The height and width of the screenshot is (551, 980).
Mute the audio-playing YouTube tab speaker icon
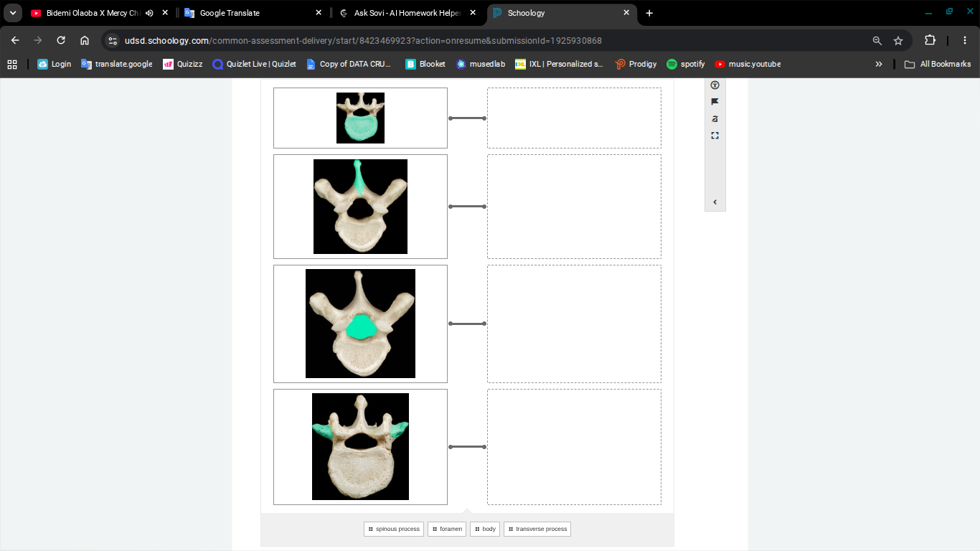[x=149, y=13]
